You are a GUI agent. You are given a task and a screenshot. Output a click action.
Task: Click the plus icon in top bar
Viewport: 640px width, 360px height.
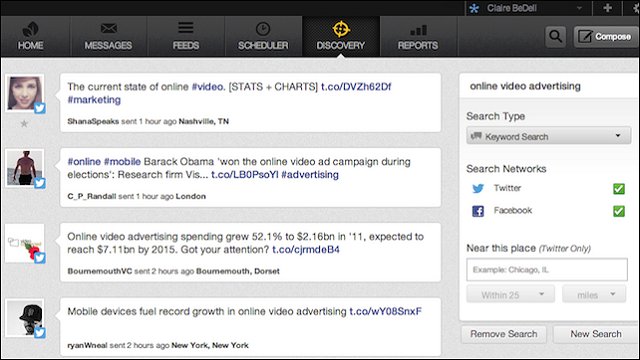607,8
